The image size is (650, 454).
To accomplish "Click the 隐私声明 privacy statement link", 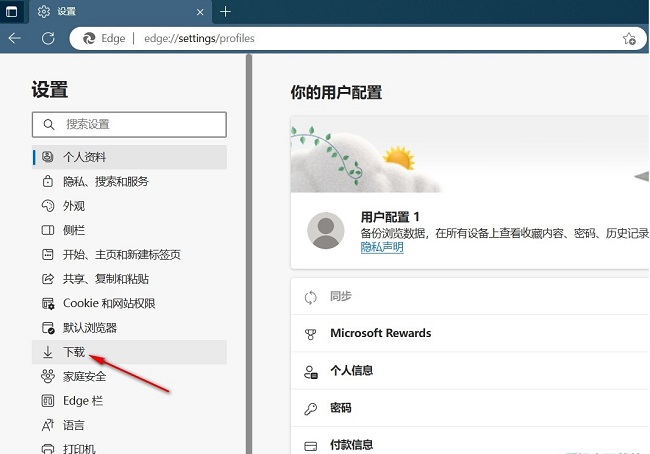I will tap(382, 247).
